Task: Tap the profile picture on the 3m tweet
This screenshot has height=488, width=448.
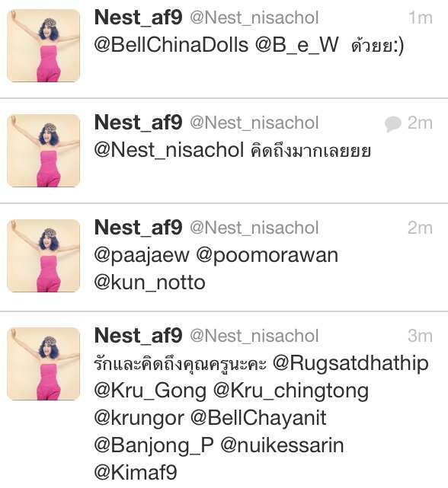Action: pyautogui.click(x=43, y=363)
